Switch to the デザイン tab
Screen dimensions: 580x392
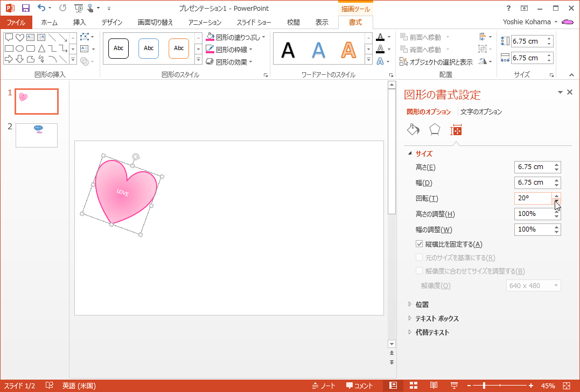[x=111, y=22]
